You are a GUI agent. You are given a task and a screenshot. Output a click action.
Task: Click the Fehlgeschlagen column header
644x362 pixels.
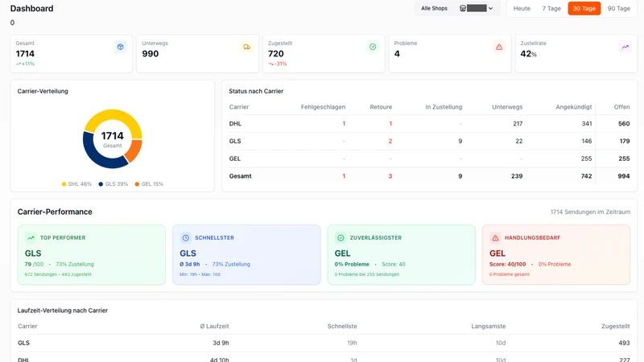pyautogui.click(x=323, y=107)
